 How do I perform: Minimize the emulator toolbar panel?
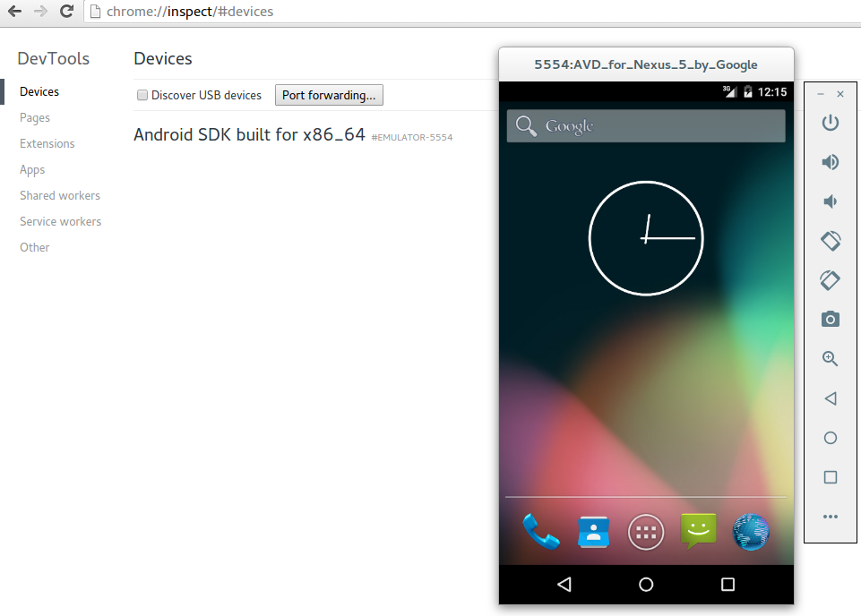(821, 94)
